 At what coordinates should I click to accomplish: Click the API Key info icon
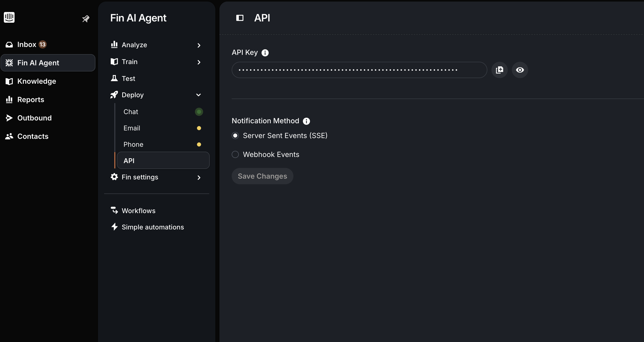tap(265, 53)
